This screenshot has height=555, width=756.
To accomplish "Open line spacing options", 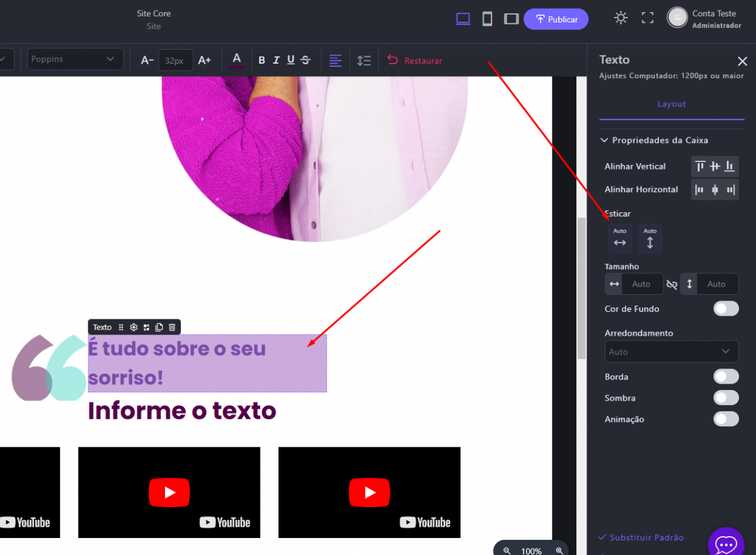I will click(364, 60).
